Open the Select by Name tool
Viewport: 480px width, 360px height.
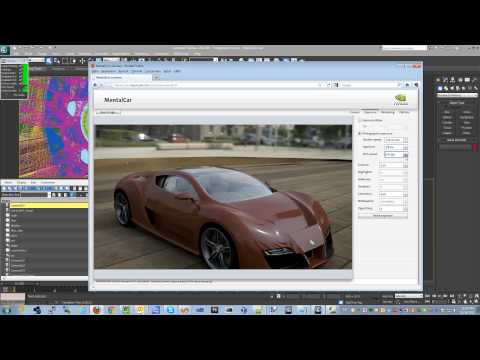tap(57, 61)
